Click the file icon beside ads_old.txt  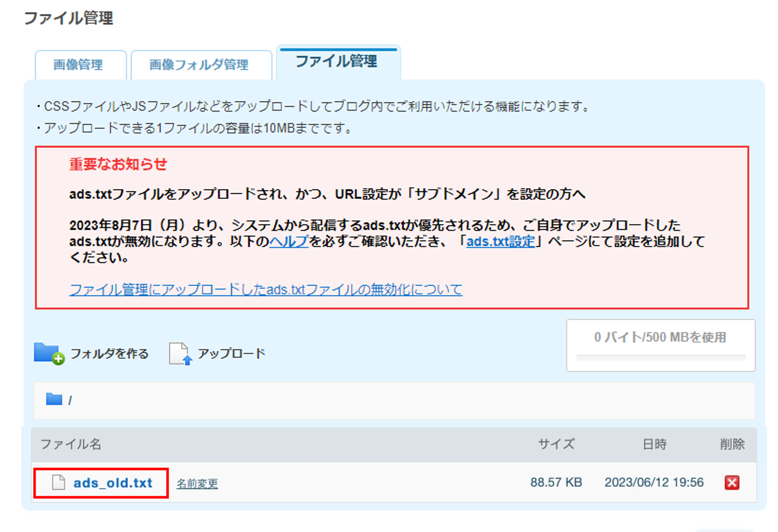pyautogui.click(x=59, y=482)
